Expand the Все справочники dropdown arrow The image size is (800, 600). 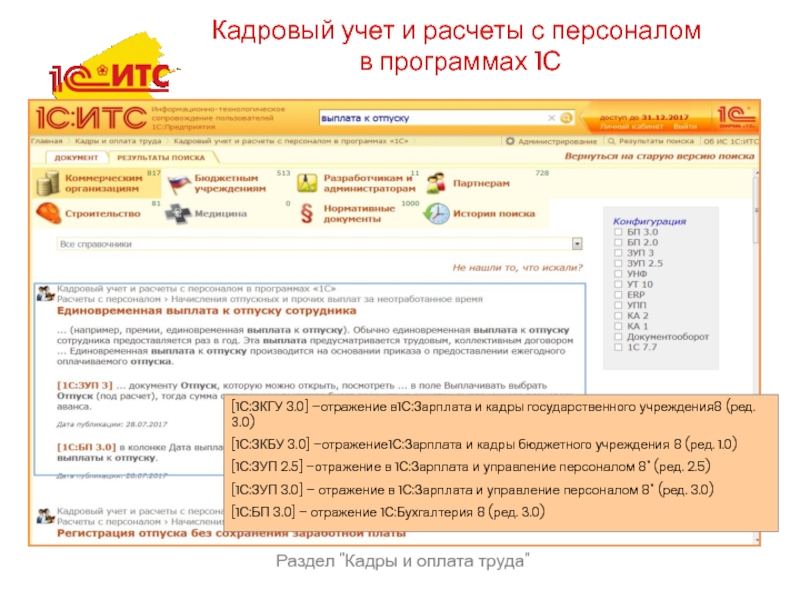577,244
